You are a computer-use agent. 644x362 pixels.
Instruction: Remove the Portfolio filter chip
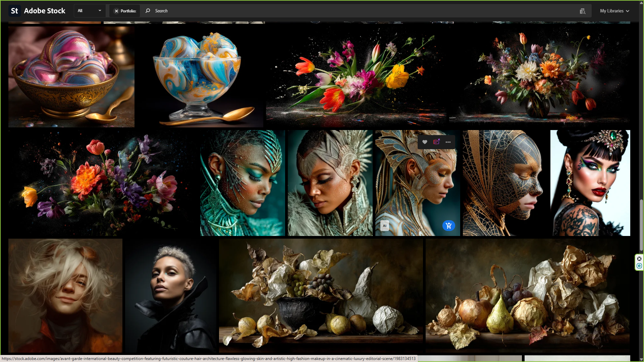[x=116, y=11]
